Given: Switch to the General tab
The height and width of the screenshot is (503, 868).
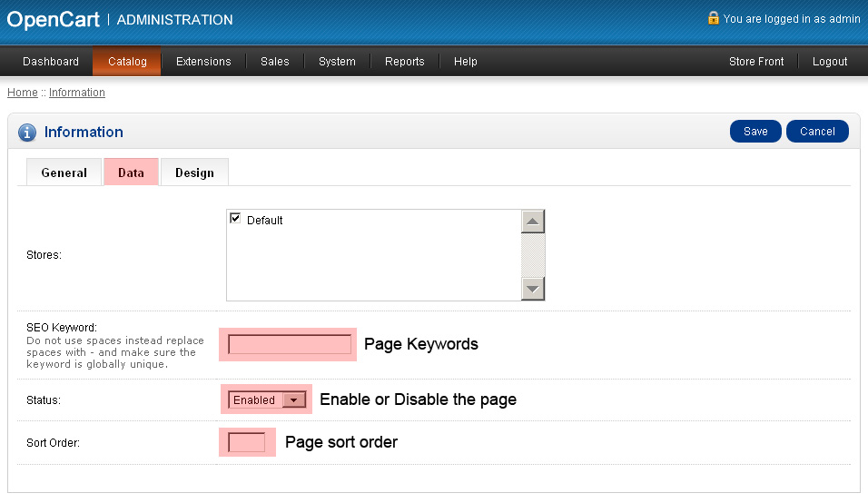Looking at the screenshot, I should tap(64, 173).
